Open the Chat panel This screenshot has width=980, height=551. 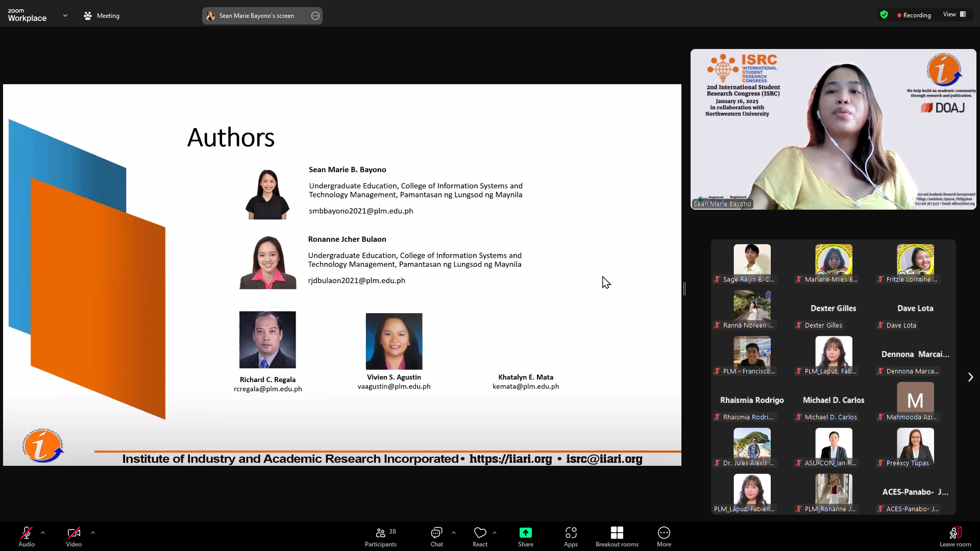(x=436, y=533)
